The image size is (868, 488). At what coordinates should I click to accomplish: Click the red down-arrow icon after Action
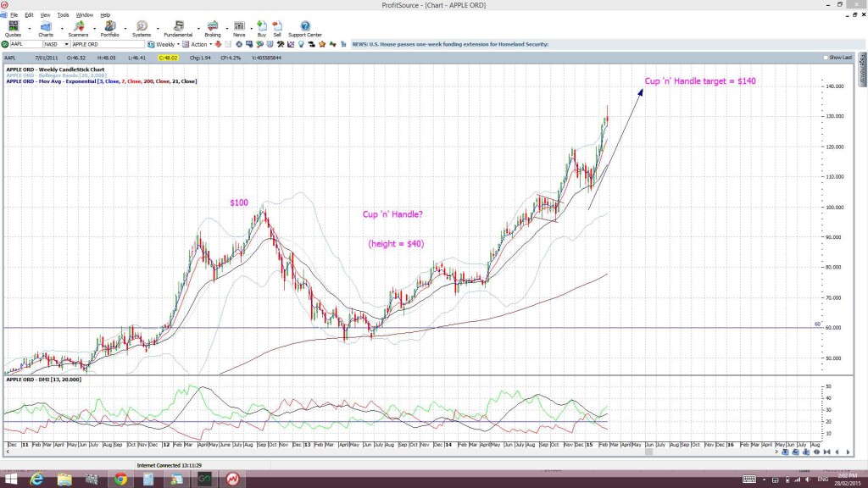click(x=218, y=44)
